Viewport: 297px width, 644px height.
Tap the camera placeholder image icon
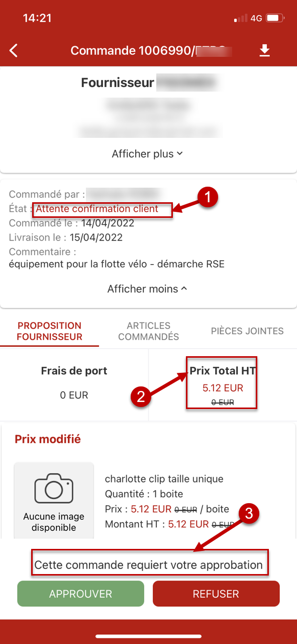[x=54, y=489]
